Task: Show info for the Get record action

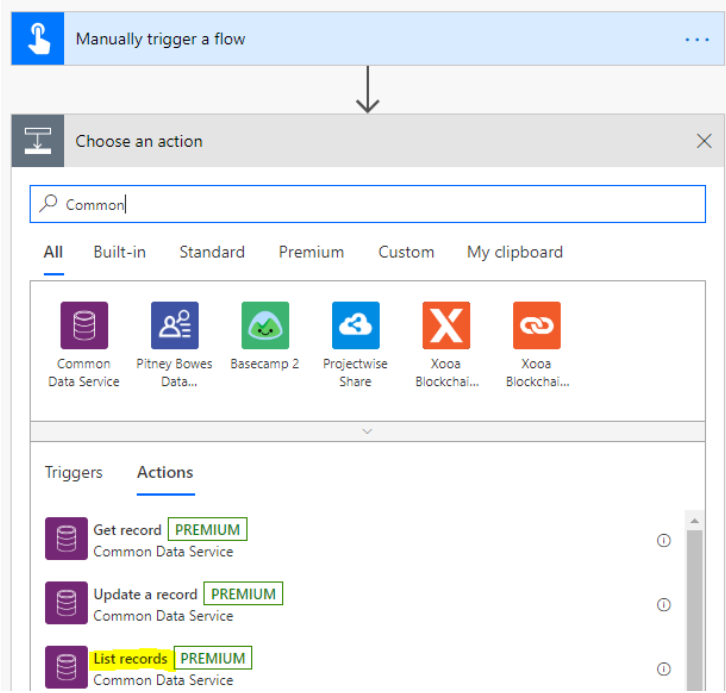Action: coord(663,540)
